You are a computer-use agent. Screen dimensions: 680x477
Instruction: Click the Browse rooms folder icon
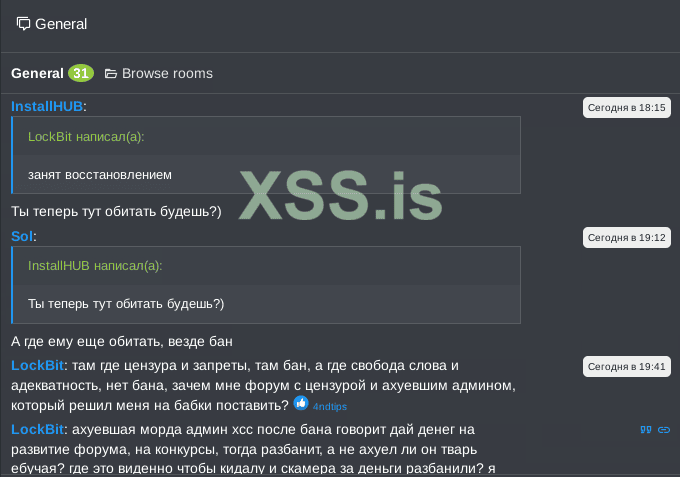[111, 74]
